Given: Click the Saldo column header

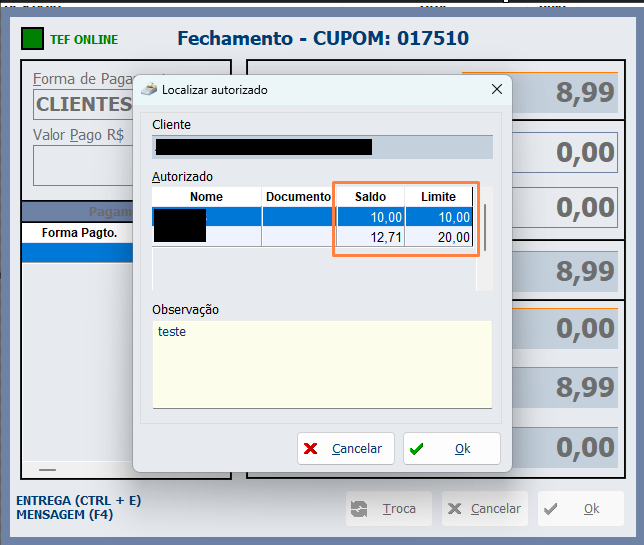Looking at the screenshot, I should 370,197.
